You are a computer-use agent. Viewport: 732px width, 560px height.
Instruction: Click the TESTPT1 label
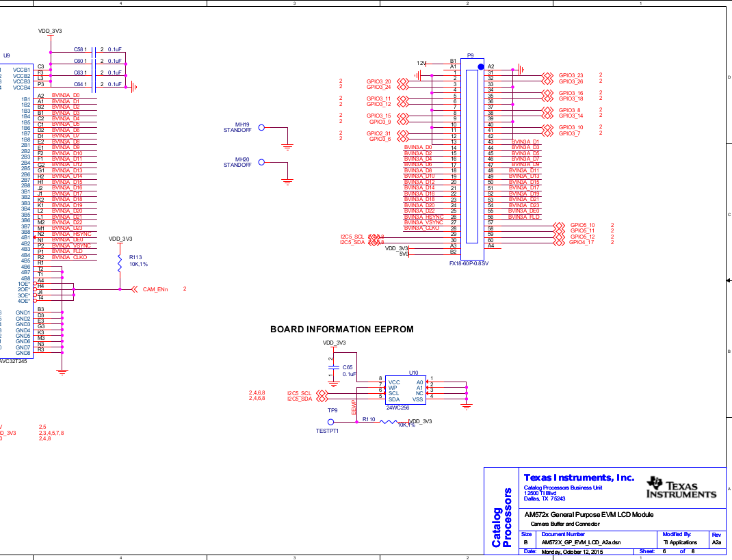coord(327,431)
